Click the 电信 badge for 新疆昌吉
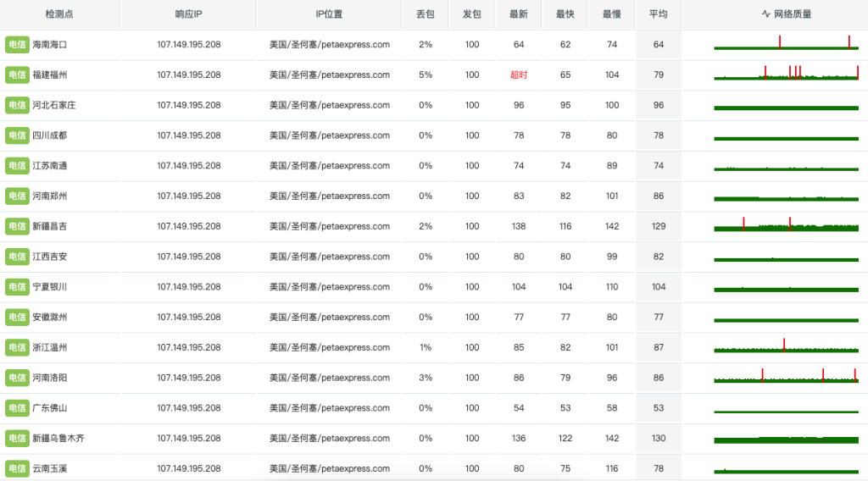Viewport: 868px width, 481px height. click(17, 227)
